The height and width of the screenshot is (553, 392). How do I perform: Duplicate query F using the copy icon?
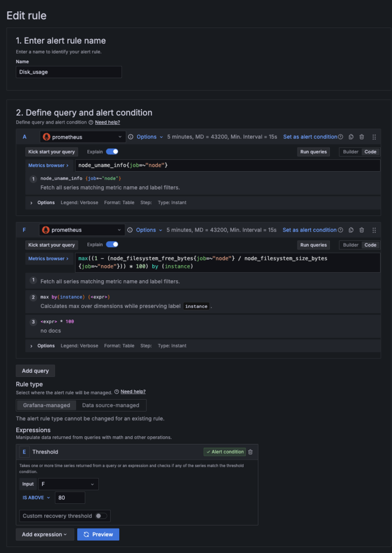pos(352,230)
